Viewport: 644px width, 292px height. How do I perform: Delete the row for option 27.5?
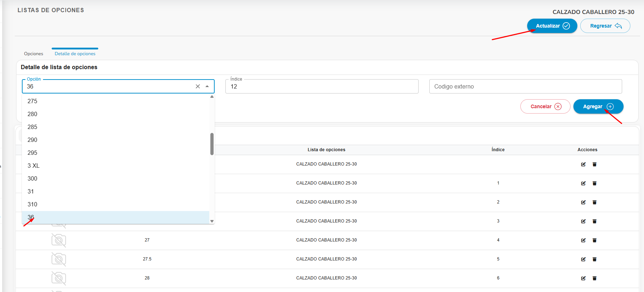pos(595,259)
